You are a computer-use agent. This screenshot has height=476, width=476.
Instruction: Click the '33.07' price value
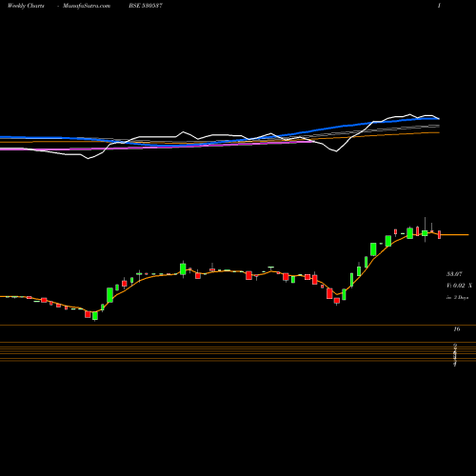coord(454,274)
